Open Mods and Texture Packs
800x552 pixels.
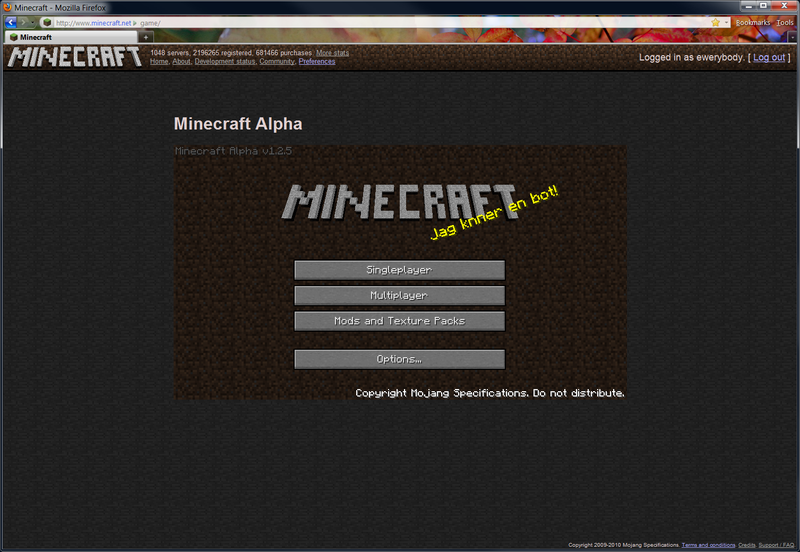399,321
